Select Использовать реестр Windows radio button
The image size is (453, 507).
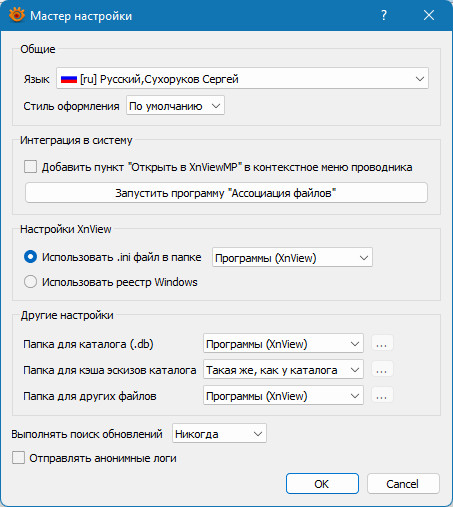click(30, 282)
